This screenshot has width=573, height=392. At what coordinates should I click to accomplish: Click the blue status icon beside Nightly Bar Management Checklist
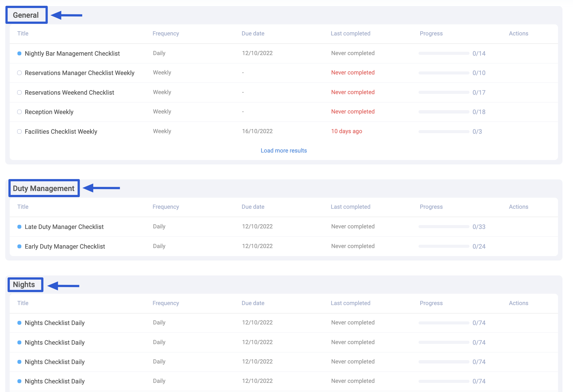[19, 54]
